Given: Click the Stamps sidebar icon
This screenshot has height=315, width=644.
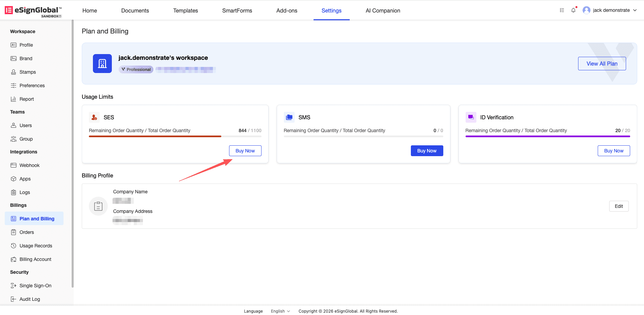Looking at the screenshot, I should point(14,72).
